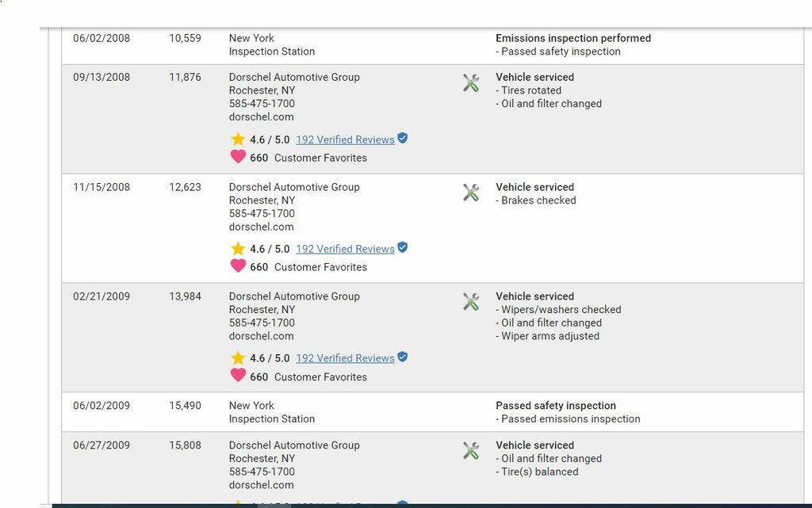Click pink heart favorites icon in 11/15/2008 entry

pos(238,266)
